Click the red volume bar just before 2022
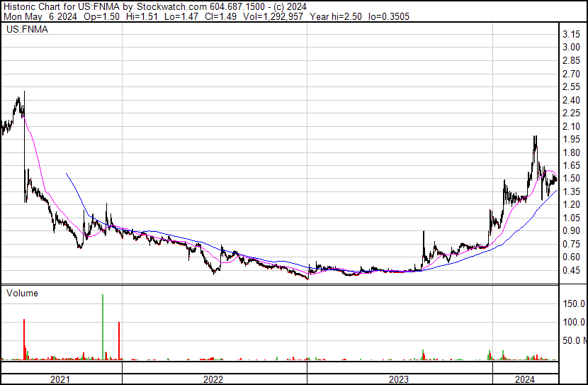The image size is (588, 385). pyautogui.click(x=119, y=341)
